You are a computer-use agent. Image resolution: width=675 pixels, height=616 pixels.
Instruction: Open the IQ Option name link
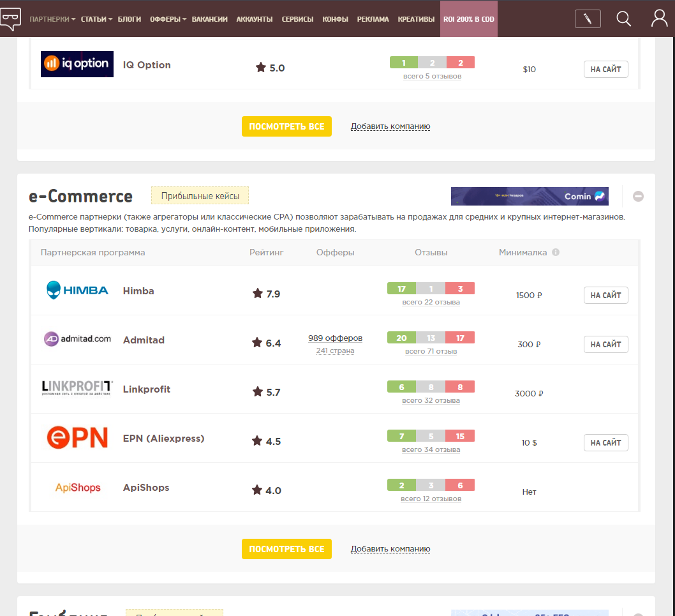pos(147,64)
